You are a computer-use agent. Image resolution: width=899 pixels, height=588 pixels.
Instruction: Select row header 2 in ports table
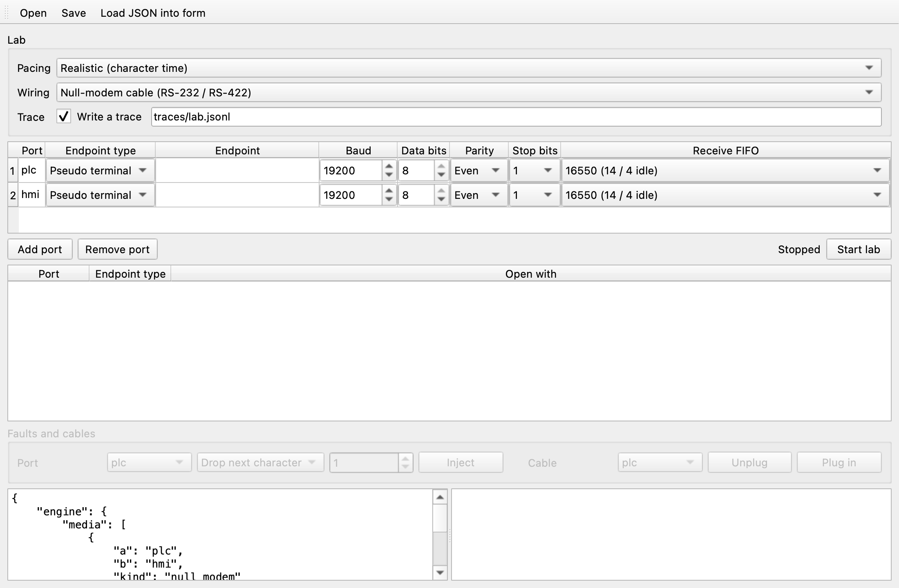13,195
